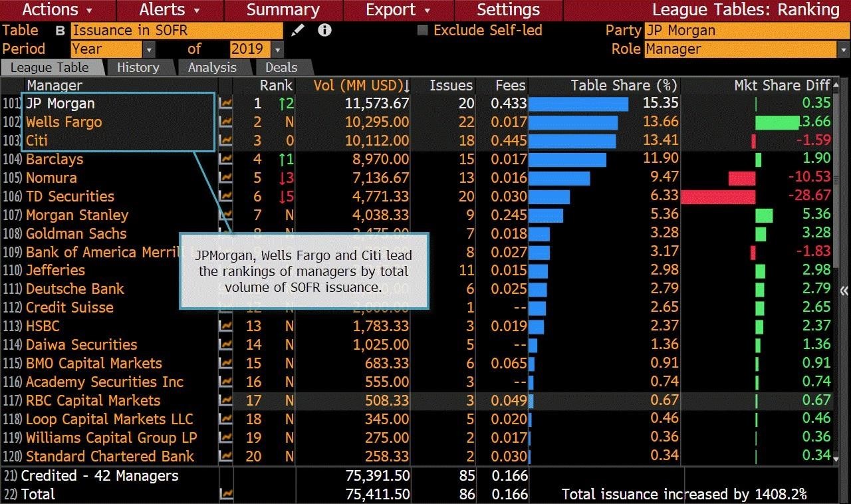This screenshot has width=851, height=504.
Task: Click the B icon next to Table label
Action: [59, 31]
